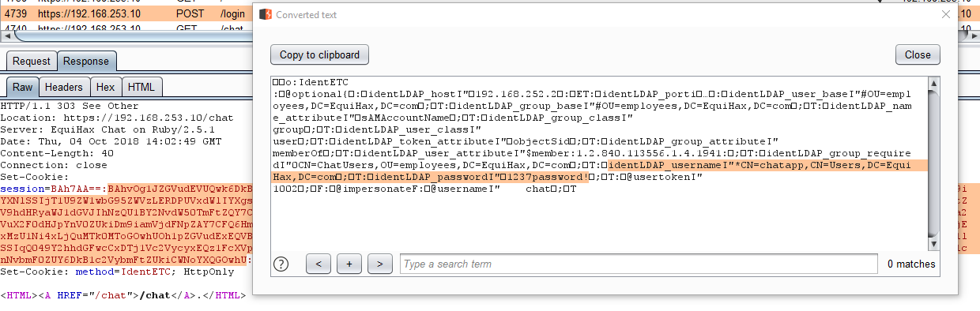Go to previous search match with < button
Image resolution: width=980 pixels, height=311 pixels.
pyautogui.click(x=318, y=264)
